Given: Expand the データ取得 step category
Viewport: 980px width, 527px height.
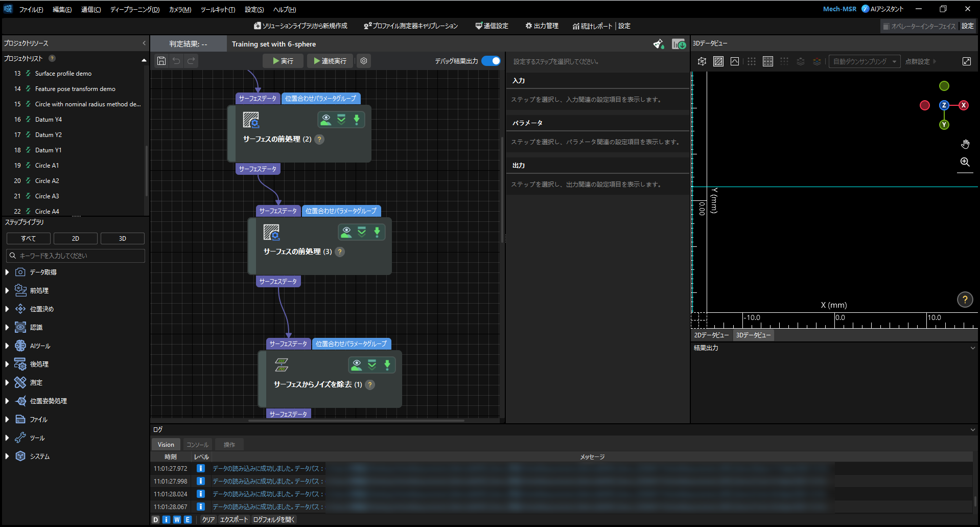Looking at the screenshot, I should coord(7,272).
